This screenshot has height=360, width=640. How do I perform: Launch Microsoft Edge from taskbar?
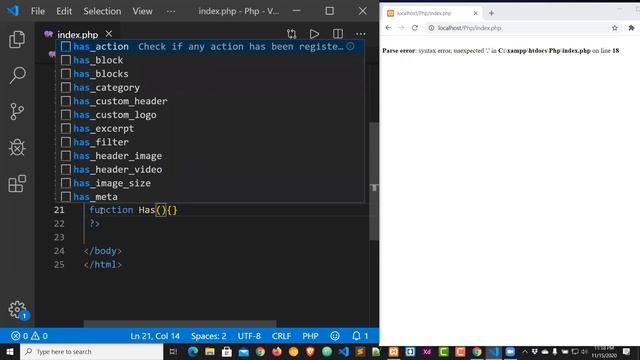(x=193, y=351)
